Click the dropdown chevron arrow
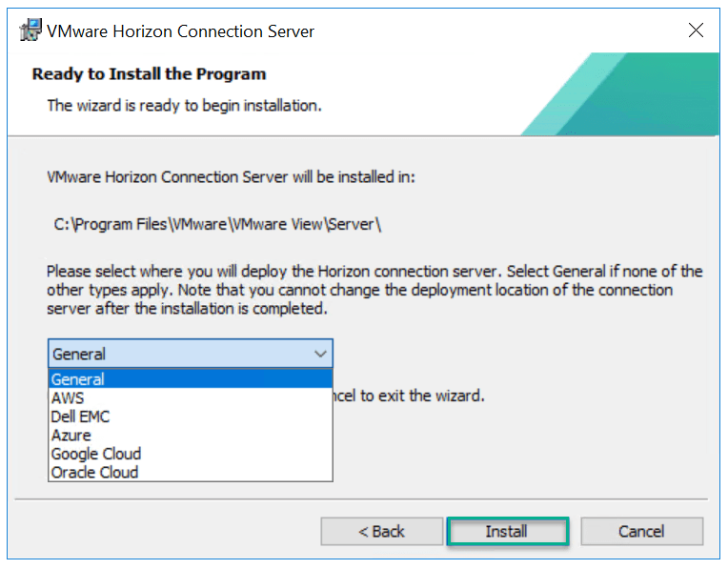This screenshot has width=728, height=569. click(x=319, y=354)
